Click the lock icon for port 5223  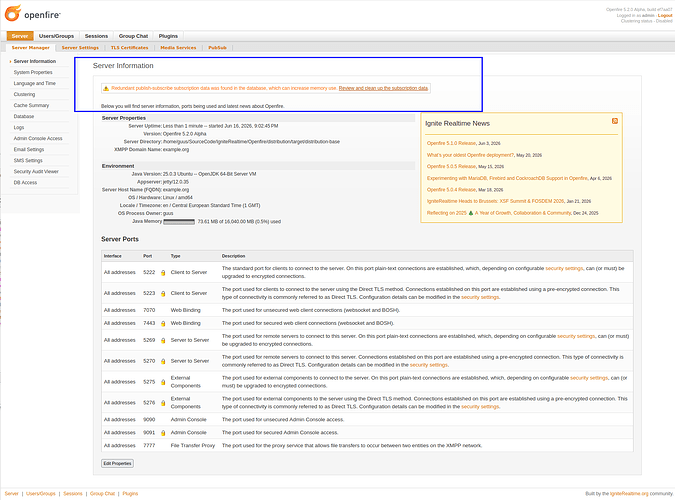163,294
